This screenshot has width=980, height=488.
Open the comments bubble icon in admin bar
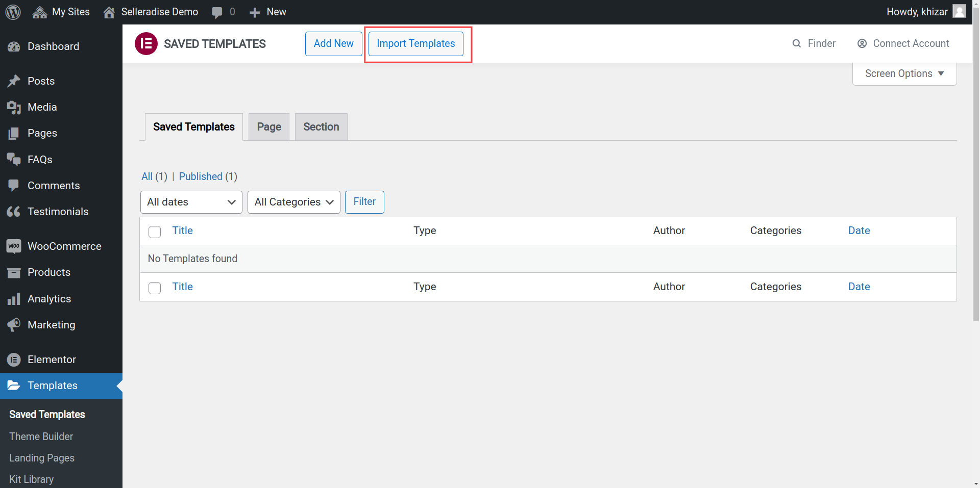click(217, 12)
